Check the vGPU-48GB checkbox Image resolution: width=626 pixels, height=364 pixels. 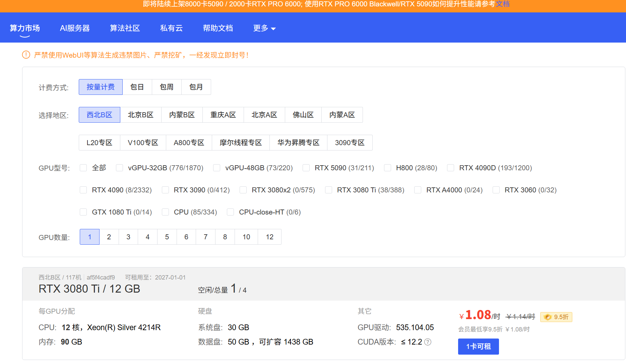(217, 168)
